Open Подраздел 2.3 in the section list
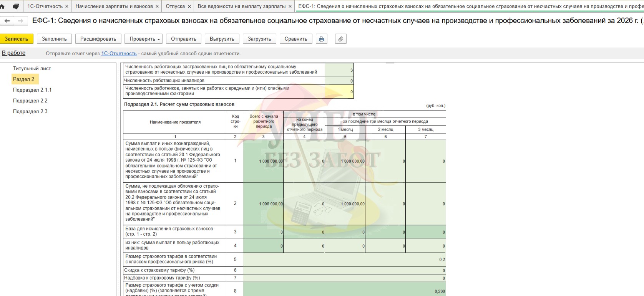This screenshot has height=296, width=644. coord(30,111)
